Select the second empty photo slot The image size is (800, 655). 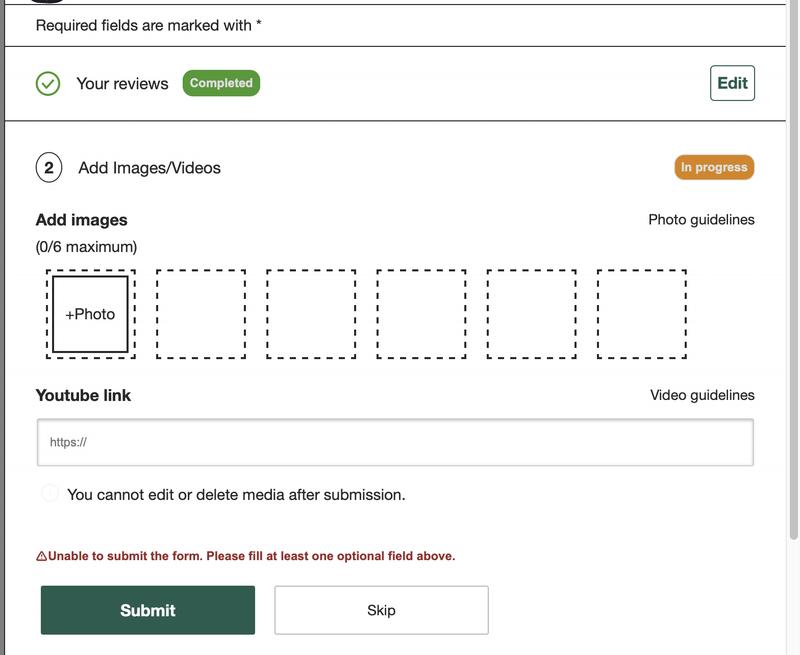coord(200,311)
